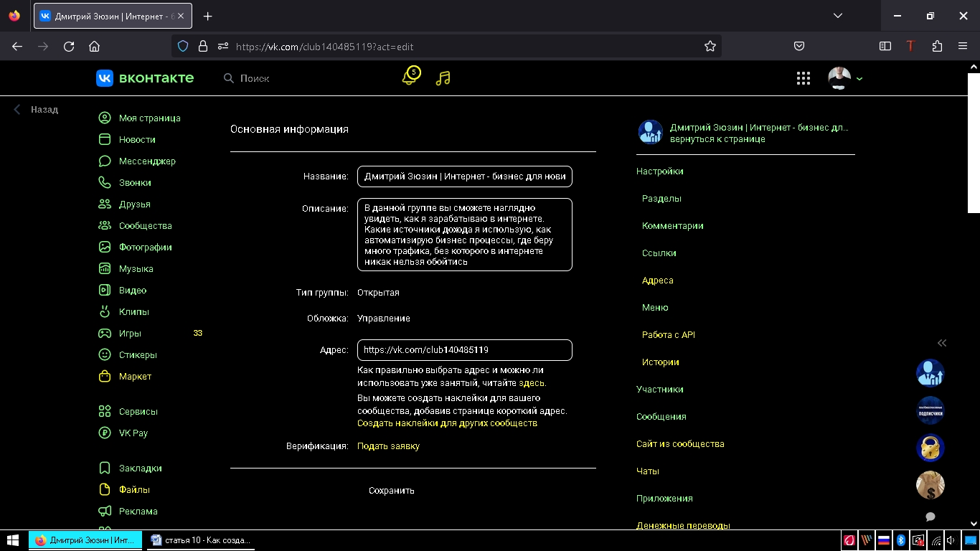The image size is (980, 551).
Task: Click language indicator flag in tray
Action: pyautogui.click(x=883, y=540)
